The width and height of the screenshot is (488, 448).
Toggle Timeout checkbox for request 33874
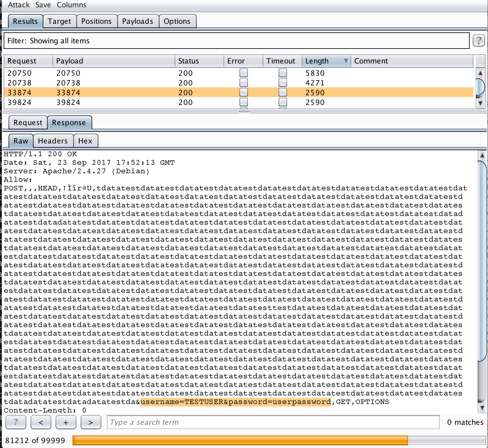click(x=283, y=92)
